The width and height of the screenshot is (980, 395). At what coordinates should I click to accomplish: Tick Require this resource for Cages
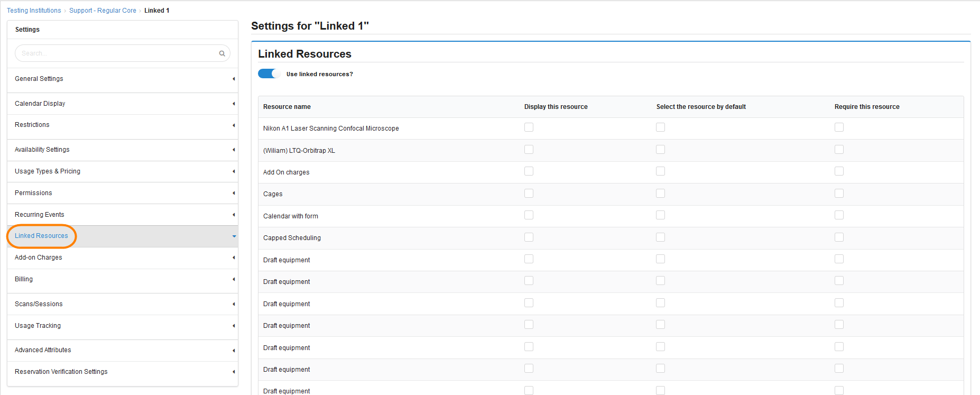(839, 194)
